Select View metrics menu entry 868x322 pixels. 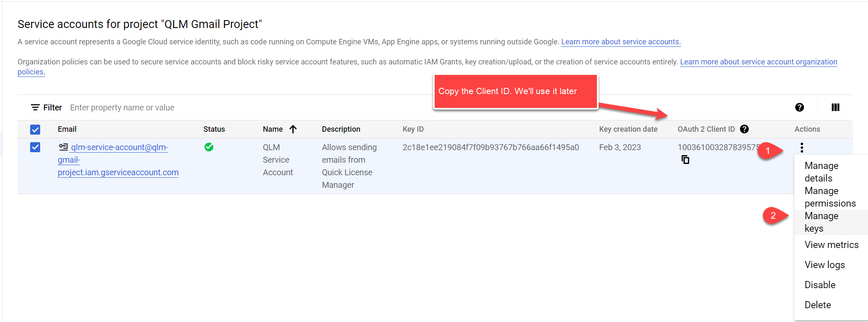coord(831,245)
